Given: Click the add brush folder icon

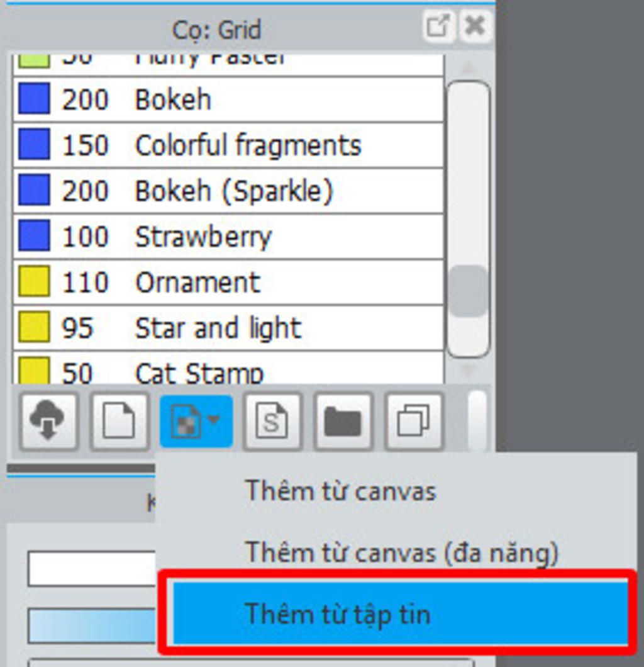Looking at the screenshot, I should 343,421.
